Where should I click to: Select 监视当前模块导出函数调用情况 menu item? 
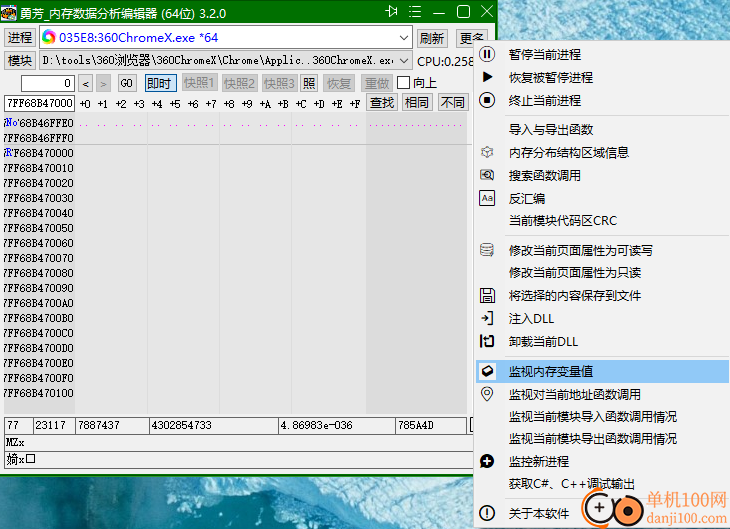[593, 439]
